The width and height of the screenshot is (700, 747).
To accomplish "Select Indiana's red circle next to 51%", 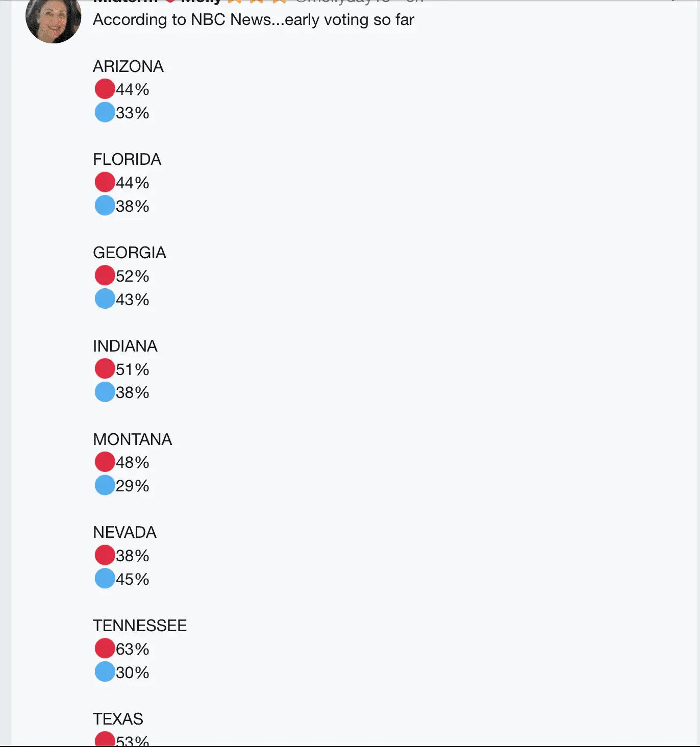I will coord(105,368).
